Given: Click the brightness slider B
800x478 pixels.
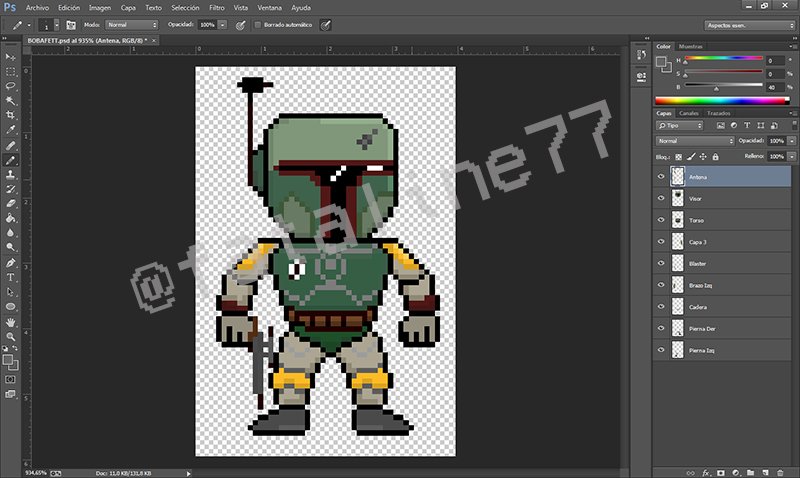Looking at the screenshot, I should pos(723,85).
